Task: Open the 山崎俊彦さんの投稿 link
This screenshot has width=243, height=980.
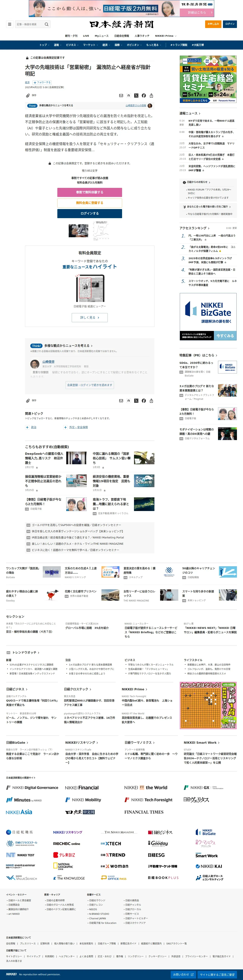Action: click(136, 105)
